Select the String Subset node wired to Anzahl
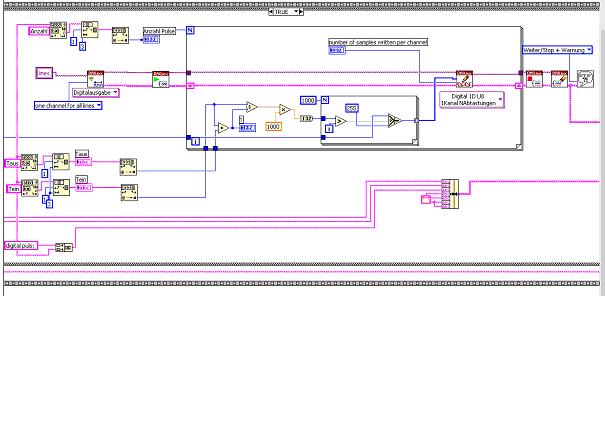 click(90, 29)
